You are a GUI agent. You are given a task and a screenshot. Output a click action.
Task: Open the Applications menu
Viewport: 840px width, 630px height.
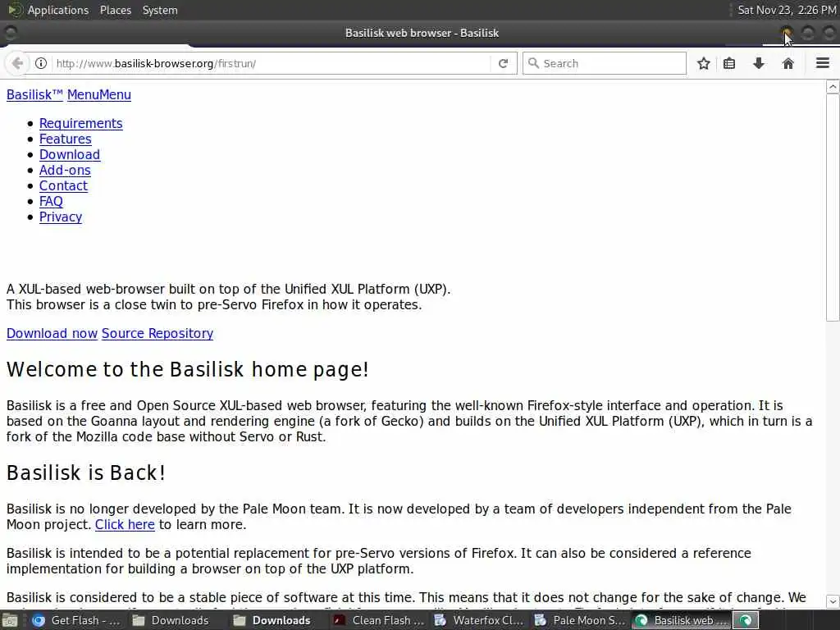(58, 10)
